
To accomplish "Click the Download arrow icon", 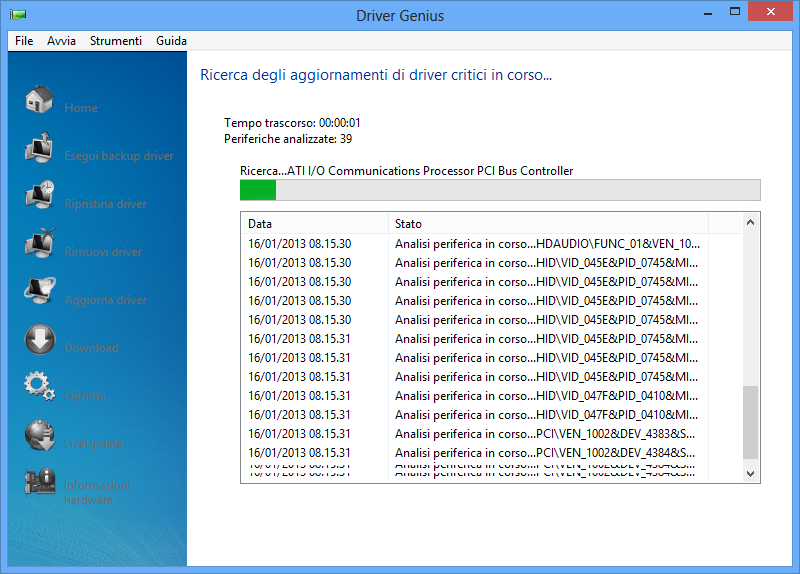I will coord(40,339).
